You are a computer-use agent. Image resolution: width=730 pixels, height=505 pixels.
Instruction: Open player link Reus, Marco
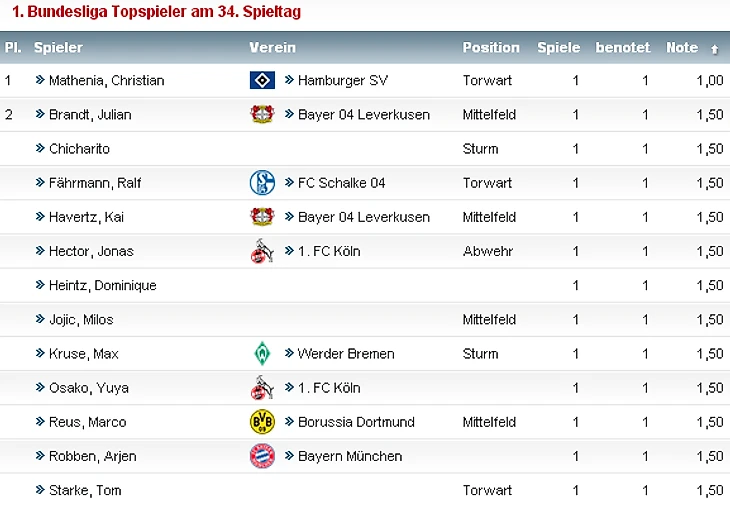(87, 422)
